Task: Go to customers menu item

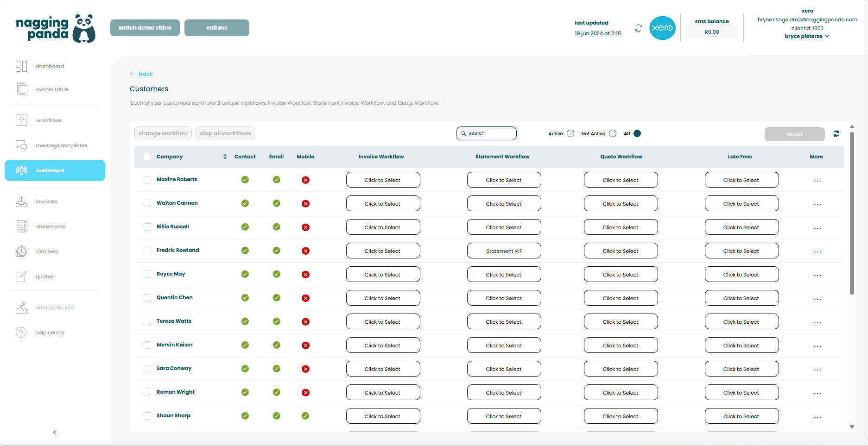Action: click(55, 170)
